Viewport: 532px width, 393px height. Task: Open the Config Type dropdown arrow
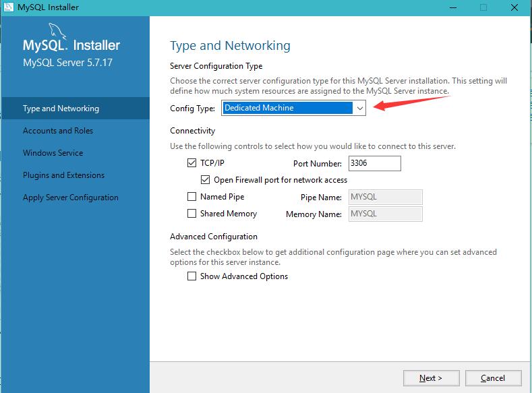pyautogui.click(x=359, y=108)
